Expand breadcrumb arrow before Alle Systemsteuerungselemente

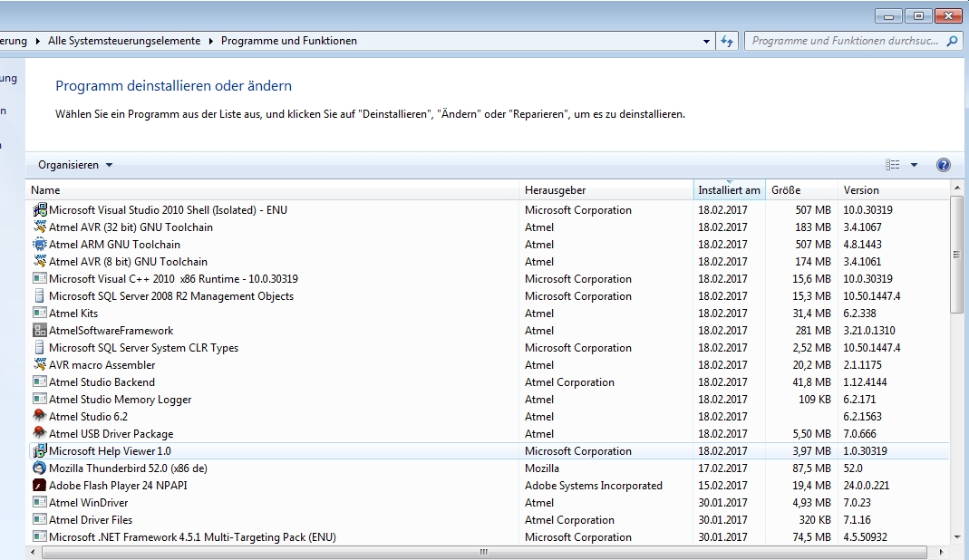[x=37, y=41]
